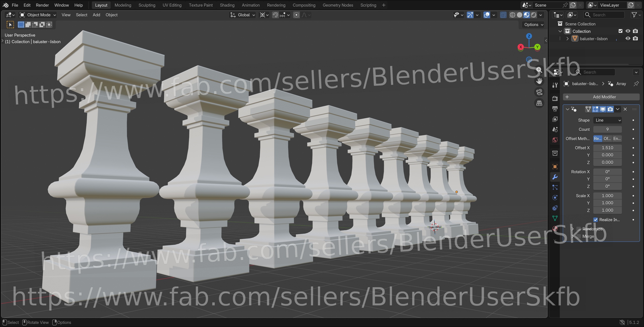This screenshot has height=327, width=644.
Task: Open Global transform orientation dropdown
Action: [x=243, y=15]
